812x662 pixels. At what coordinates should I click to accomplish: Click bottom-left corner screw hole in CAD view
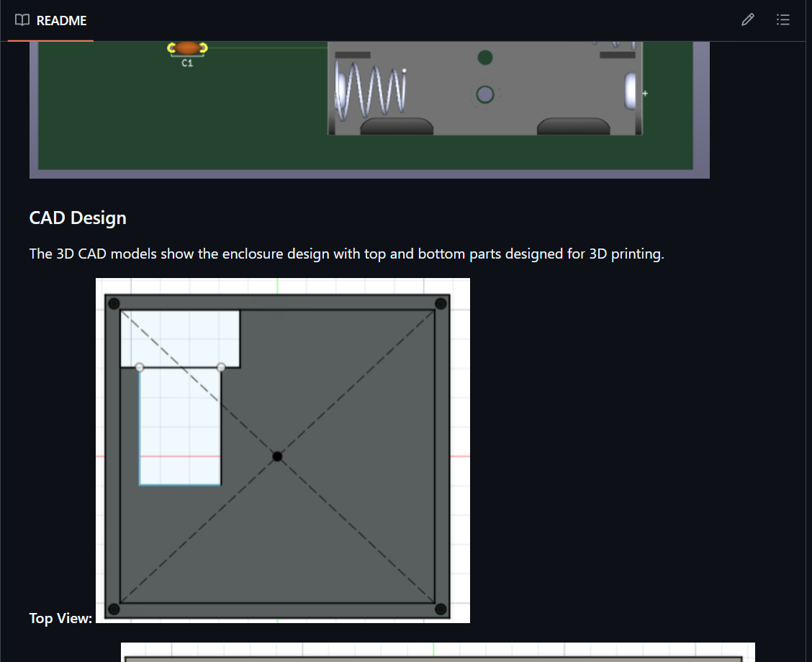114,610
